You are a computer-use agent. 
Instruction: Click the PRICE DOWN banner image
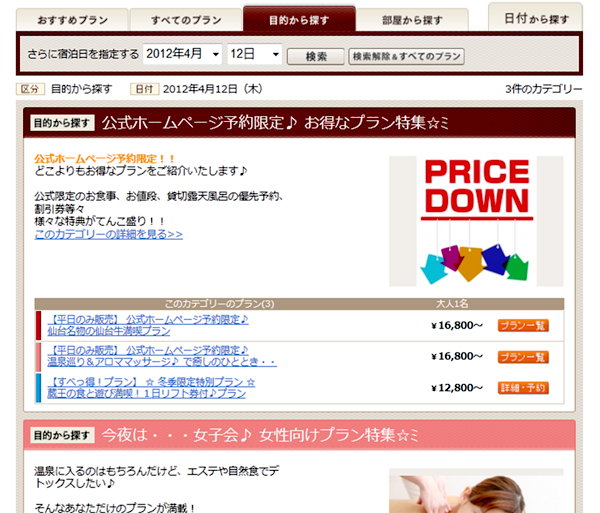point(476,221)
